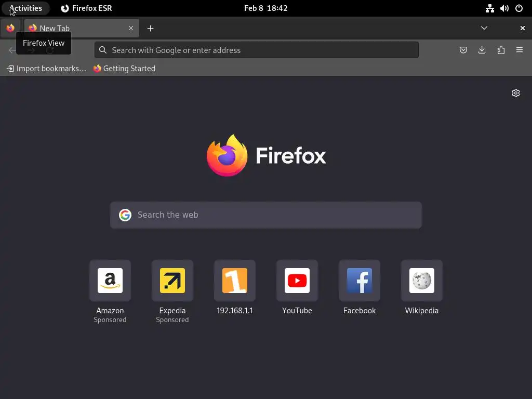This screenshot has height=399, width=532.
Task: Open Firefox ESR app menu in top bar
Action: point(87,8)
